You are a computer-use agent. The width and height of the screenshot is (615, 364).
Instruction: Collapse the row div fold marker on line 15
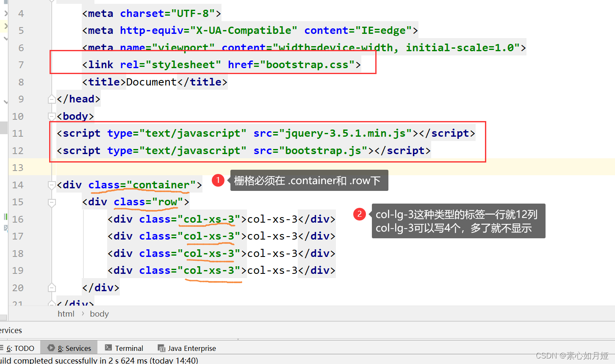[x=52, y=202]
